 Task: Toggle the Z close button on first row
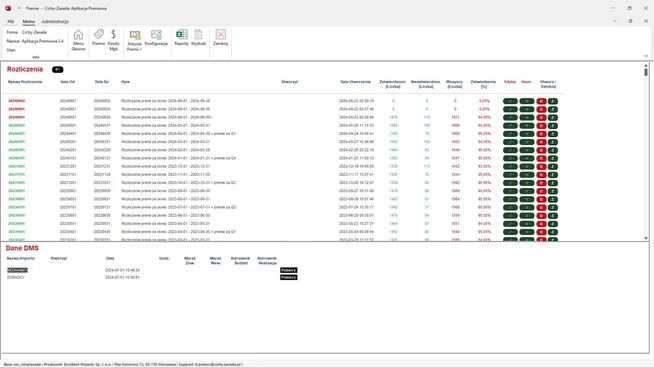[553, 101]
